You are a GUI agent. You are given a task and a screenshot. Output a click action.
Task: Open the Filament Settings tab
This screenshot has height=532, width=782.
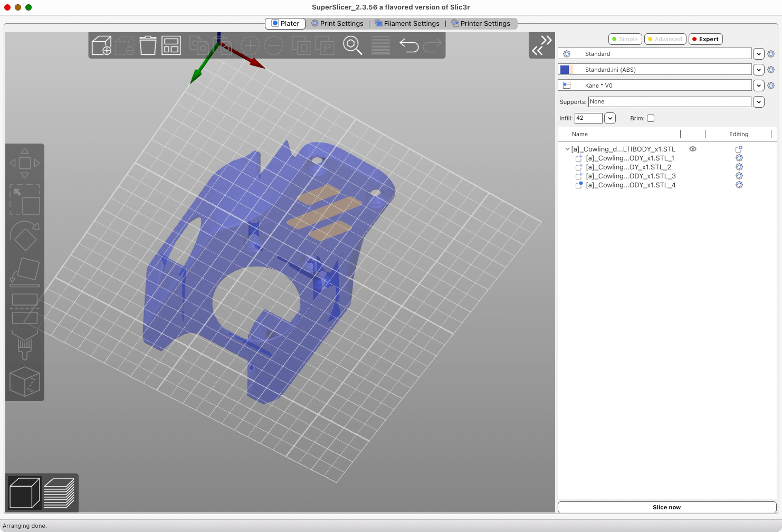click(407, 24)
